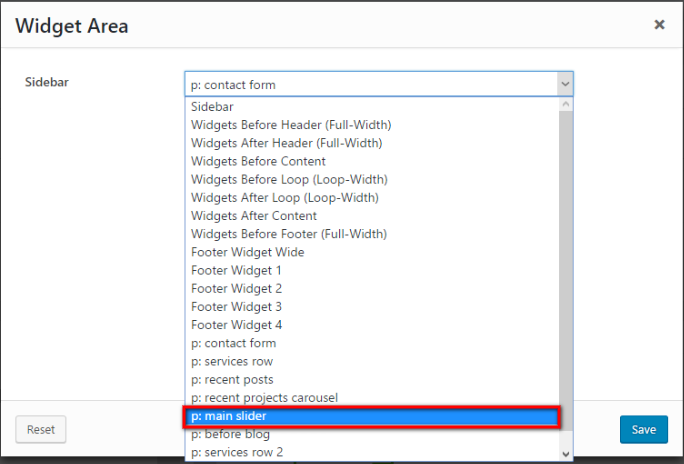Viewport: 684px width, 464px height.
Task: Select 'Footer Widget 3' option
Action: tap(237, 307)
